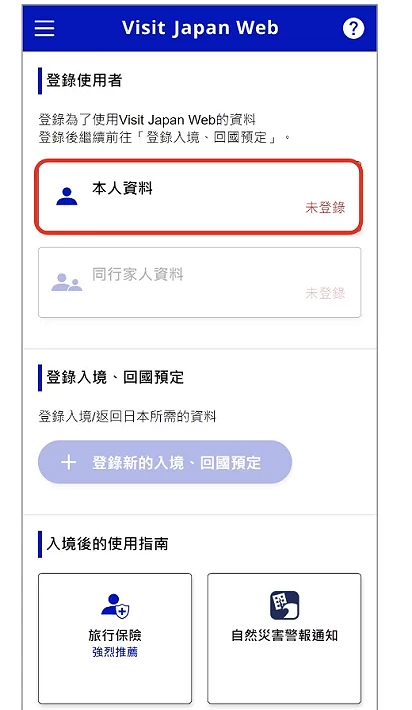Click the Visit Japan Web title
The image size is (412, 710).
point(200,28)
